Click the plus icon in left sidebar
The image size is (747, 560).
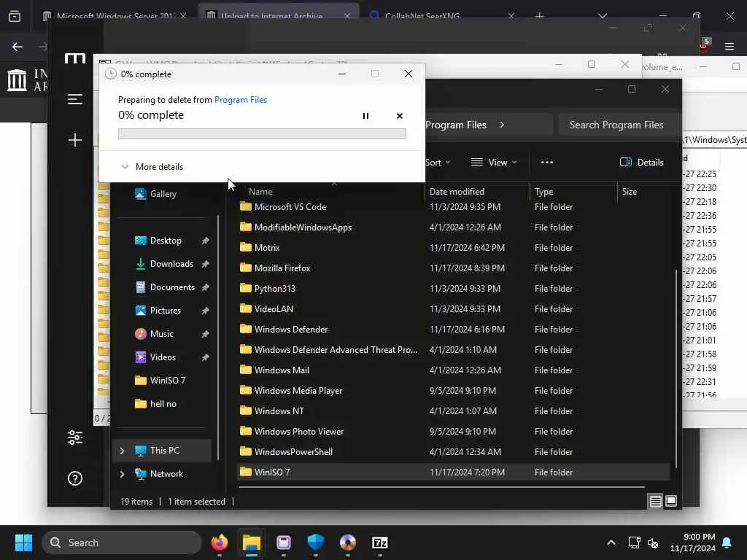tap(75, 140)
